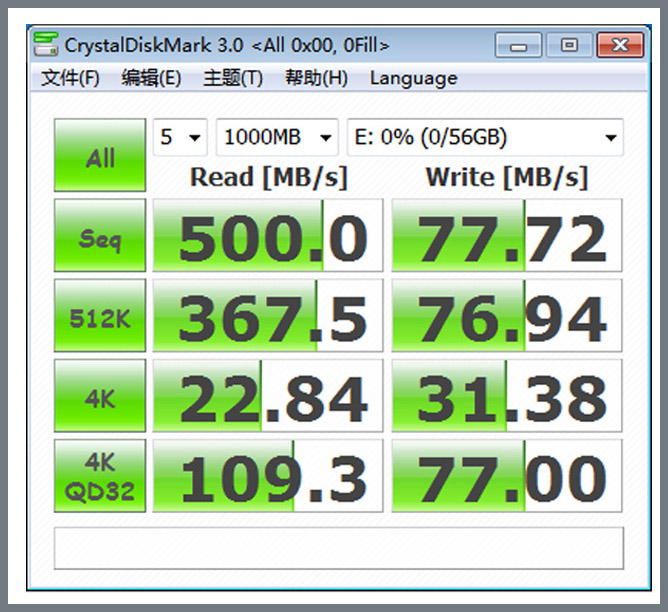The width and height of the screenshot is (668, 612).
Task: Maximize the CrystalDiskMark window
Action: 569,44
